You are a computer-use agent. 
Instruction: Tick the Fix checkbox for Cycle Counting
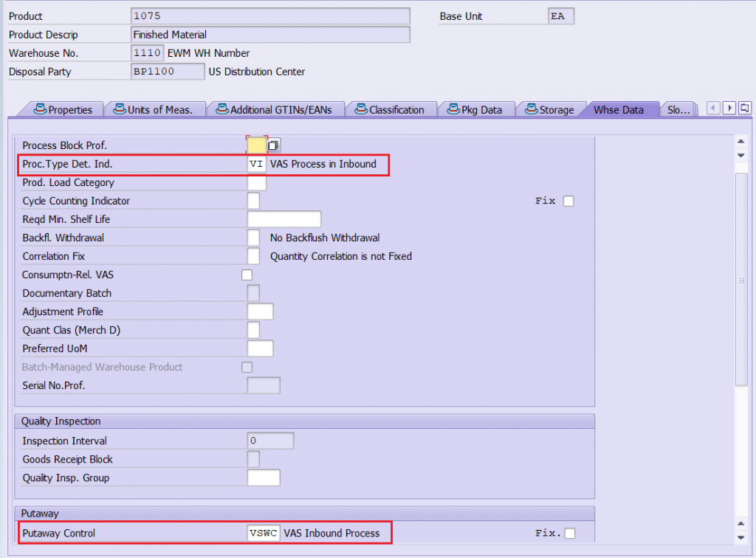[x=569, y=201]
